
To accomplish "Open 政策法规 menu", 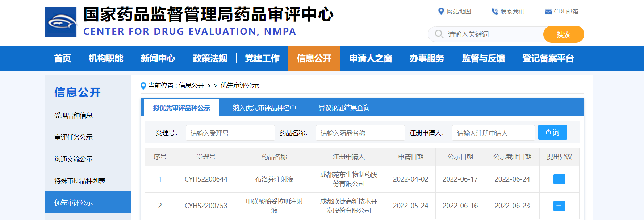I will point(210,58).
